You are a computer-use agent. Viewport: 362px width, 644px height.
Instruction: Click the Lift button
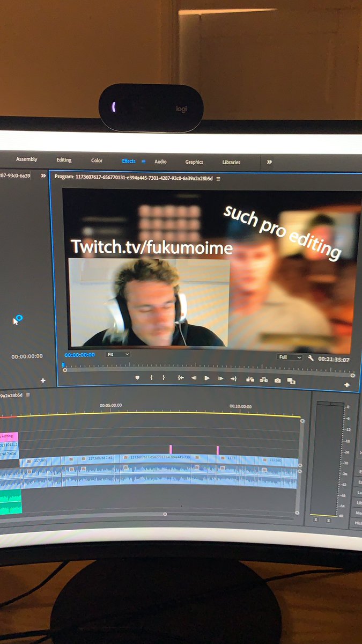tap(250, 379)
